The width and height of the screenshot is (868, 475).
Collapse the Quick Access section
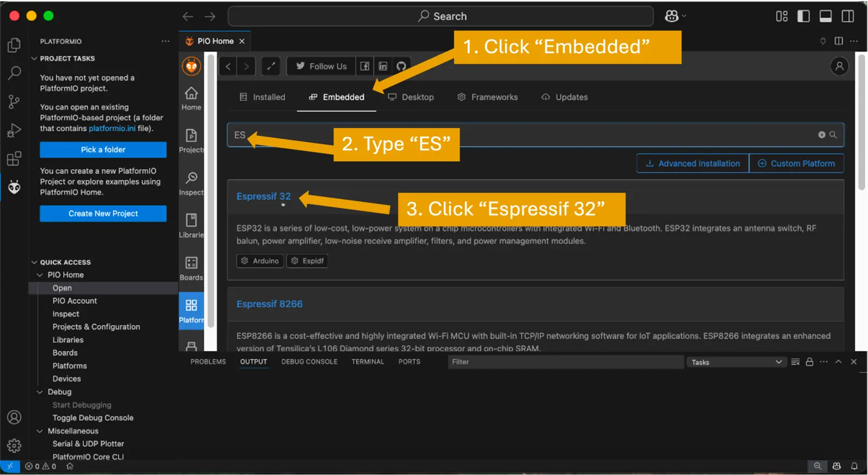pyautogui.click(x=34, y=262)
